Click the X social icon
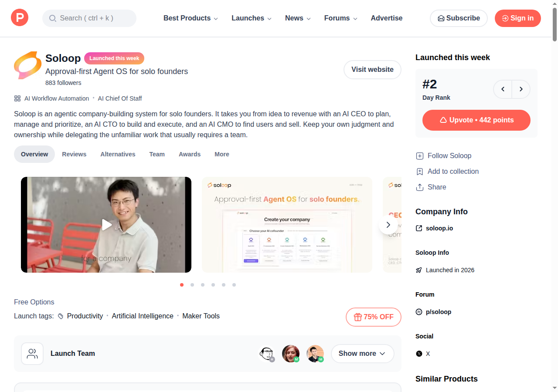Screen dimensions: 558x392 coord(419,354)
